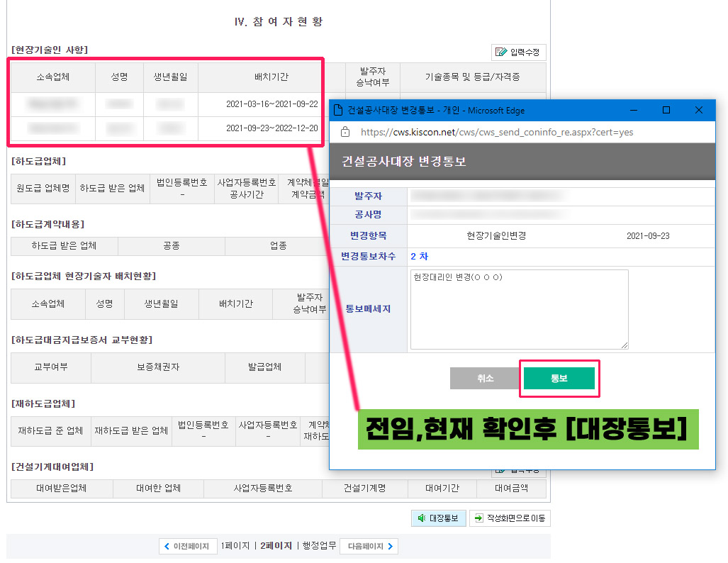Click the 기술종목 및 등급/자격증 column header
The image size is (728, 563).
(473, 77)
